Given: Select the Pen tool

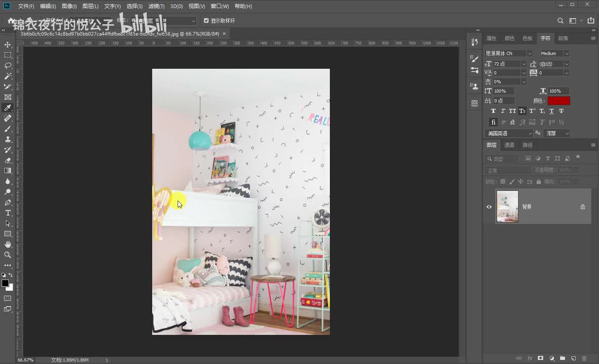Looking at the screenshot, I should click(8, 202).
